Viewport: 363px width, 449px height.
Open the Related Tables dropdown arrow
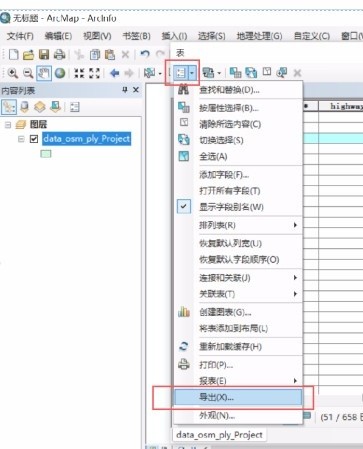point(219,73)
